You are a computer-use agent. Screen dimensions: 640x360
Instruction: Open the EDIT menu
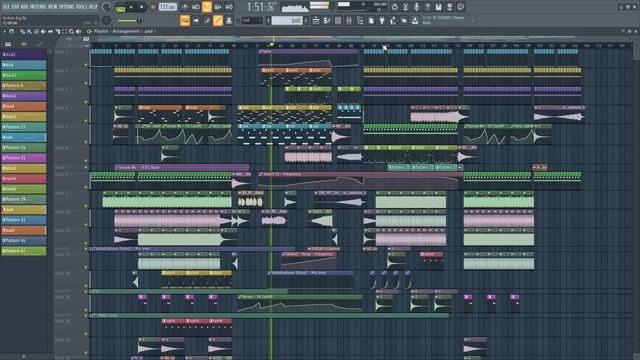coord(16,7)
